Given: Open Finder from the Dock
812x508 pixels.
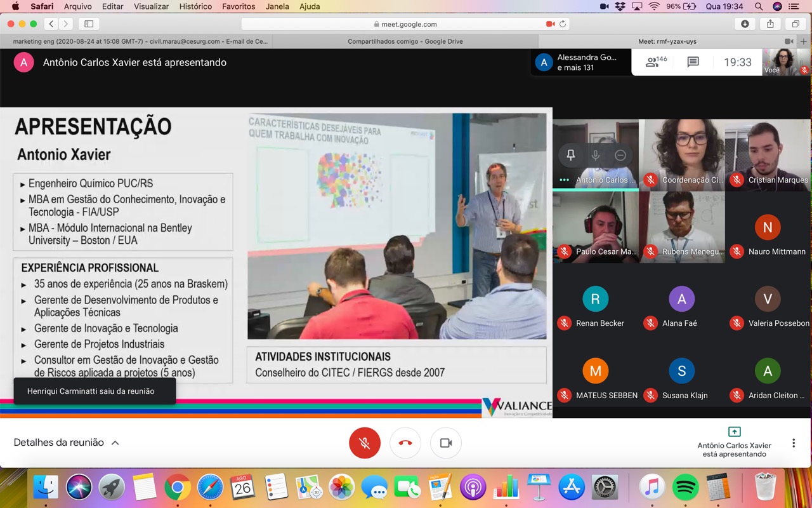Looking at the screenshot, I should [46, 487].
